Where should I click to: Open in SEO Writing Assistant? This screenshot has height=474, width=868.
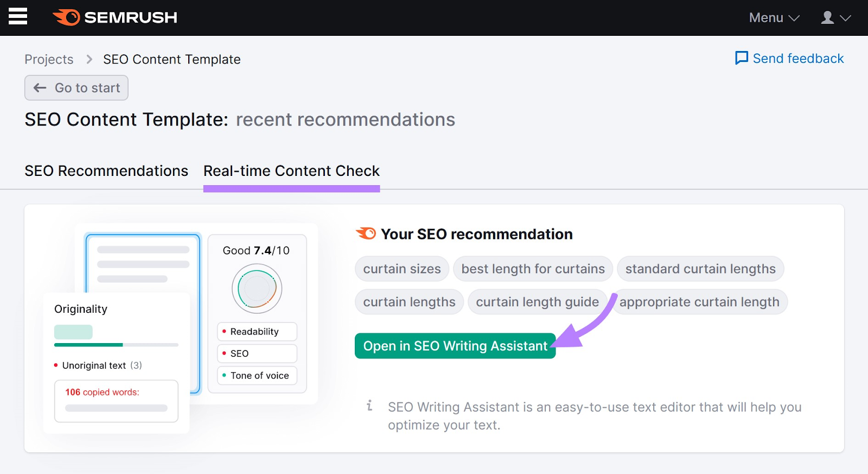pos(455,346)
